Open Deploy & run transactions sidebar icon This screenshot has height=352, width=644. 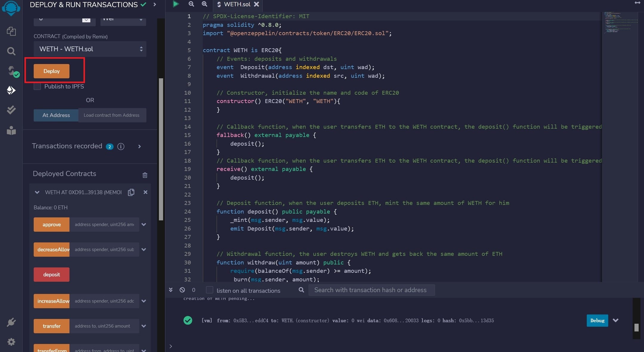11,90
